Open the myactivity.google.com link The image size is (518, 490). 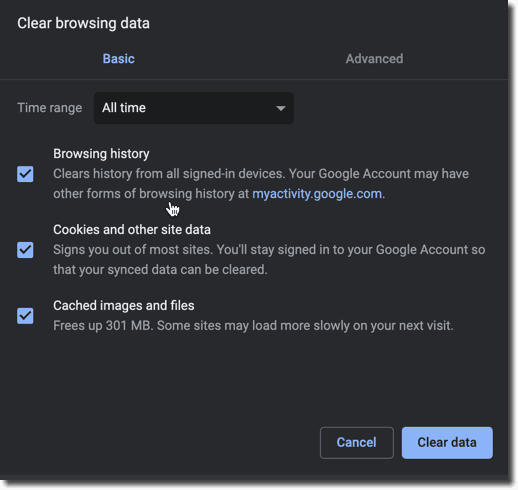coord(317,194)
